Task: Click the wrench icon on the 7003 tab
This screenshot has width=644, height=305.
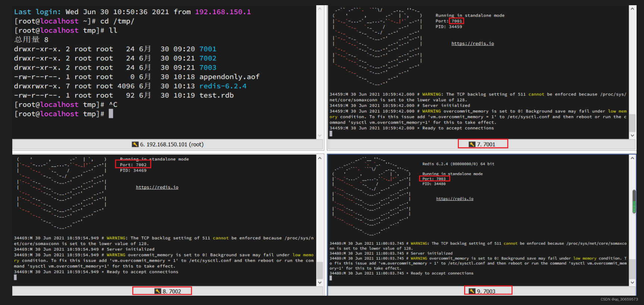Action: pos(472,291)
